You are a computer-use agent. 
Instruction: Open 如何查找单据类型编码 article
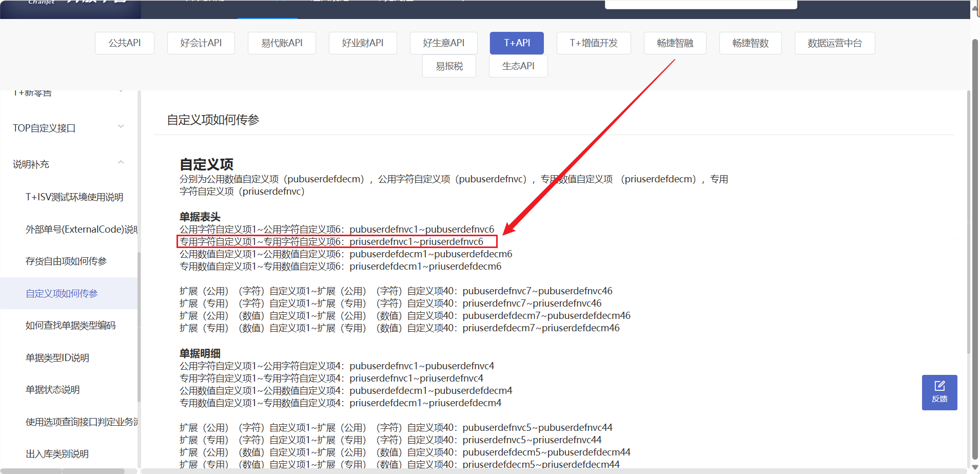71,325
